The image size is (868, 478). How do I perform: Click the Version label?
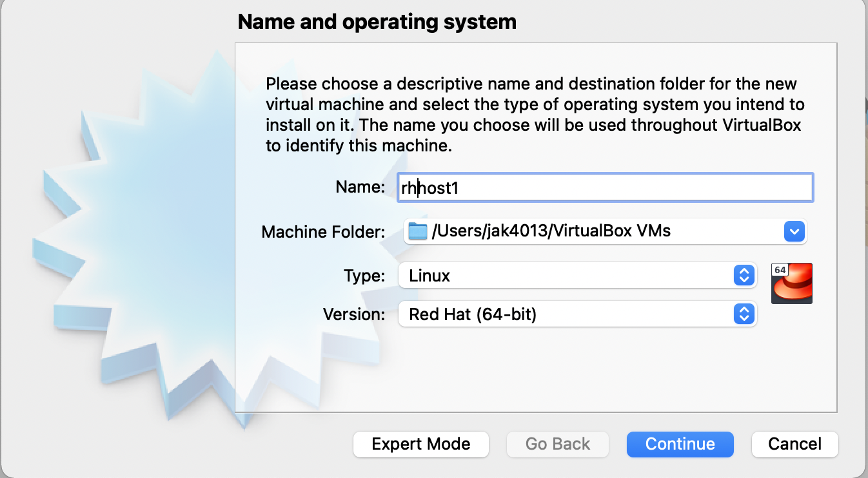(x=354, y=314)
